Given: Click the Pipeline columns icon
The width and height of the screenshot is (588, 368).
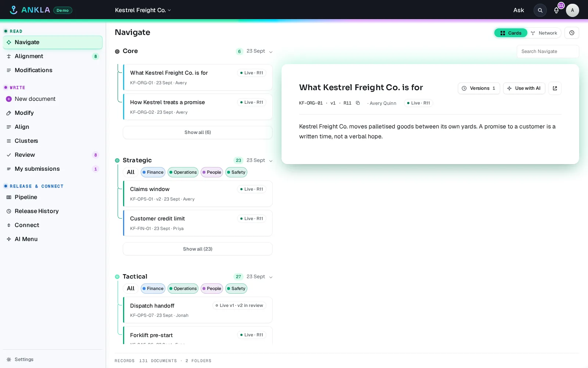Looking at the screenshot, I should (x=9, y=197).
